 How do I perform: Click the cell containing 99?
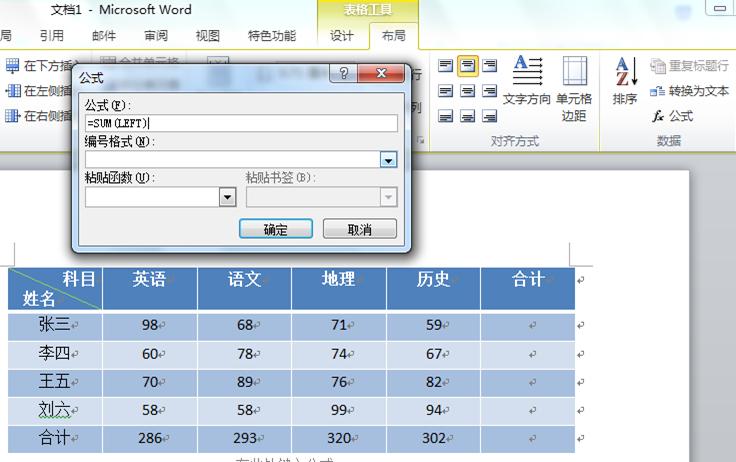pos(339,411)
